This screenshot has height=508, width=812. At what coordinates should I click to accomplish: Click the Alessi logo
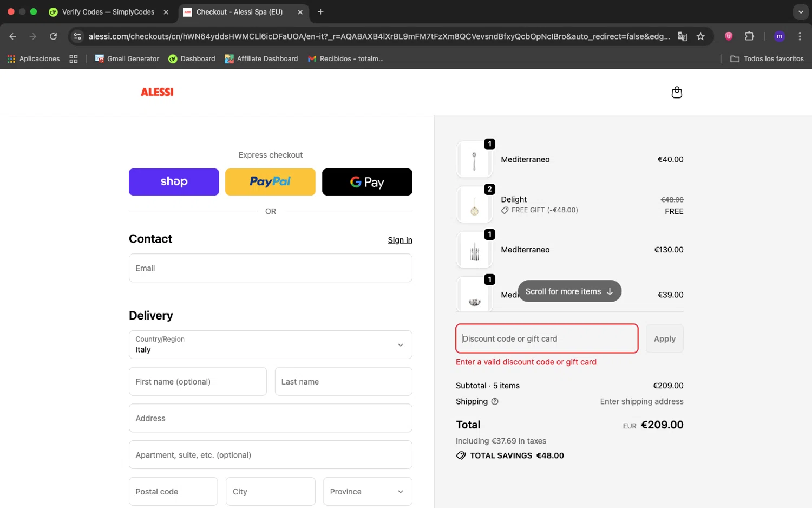tap(157, 92)
